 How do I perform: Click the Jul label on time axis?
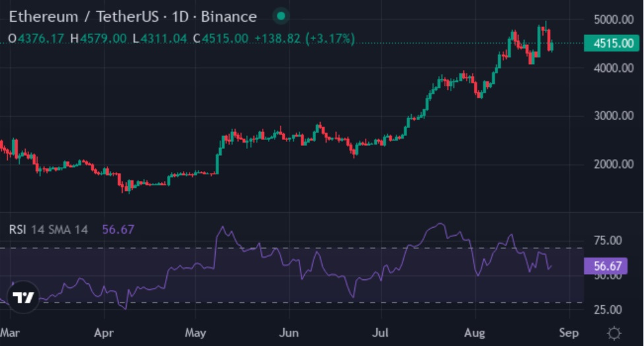click(x=380, y=332)
